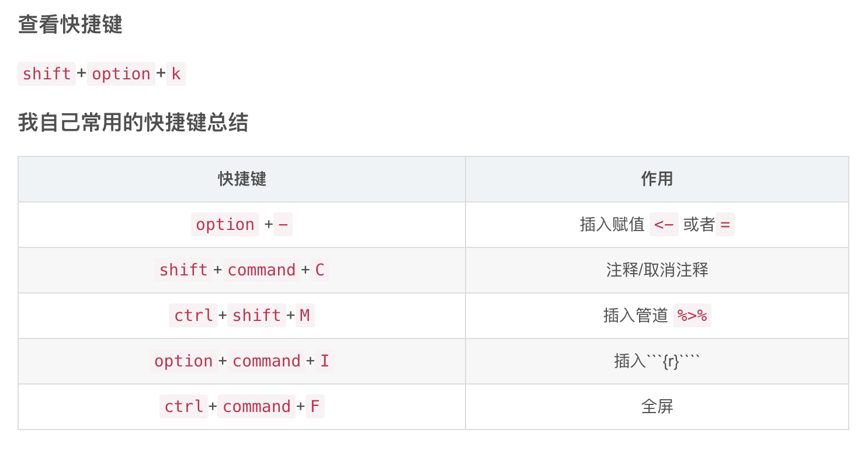868x454 pixels.
Task: Click the 我自己常用的快捷键总结 heading
Action: pos(133,123)
